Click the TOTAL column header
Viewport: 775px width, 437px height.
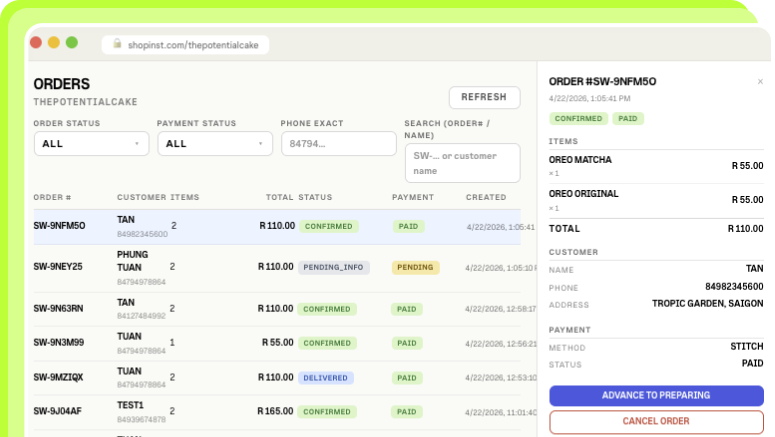coord(280,197)
